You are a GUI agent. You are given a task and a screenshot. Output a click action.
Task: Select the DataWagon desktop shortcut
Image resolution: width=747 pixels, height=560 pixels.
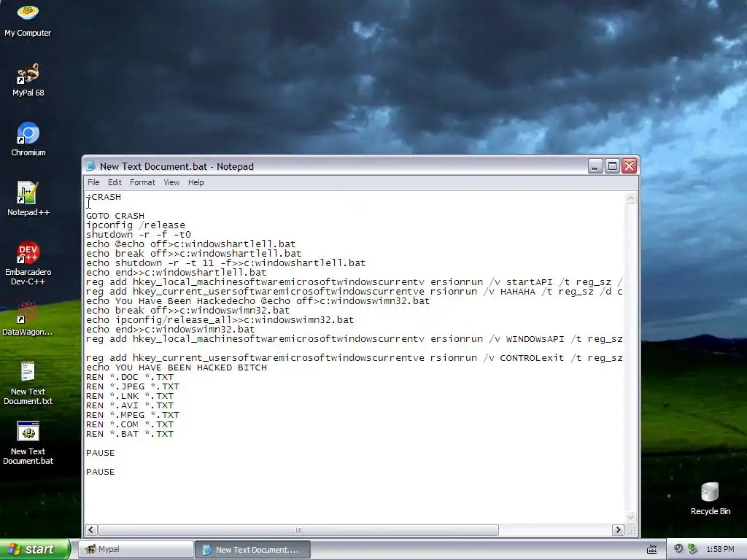pos(28,319)
